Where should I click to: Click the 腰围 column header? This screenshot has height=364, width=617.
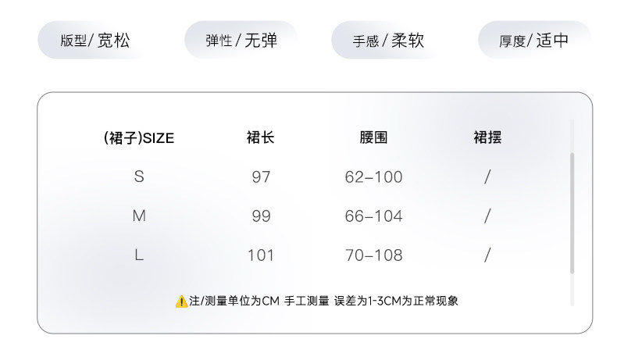point(373,139)
